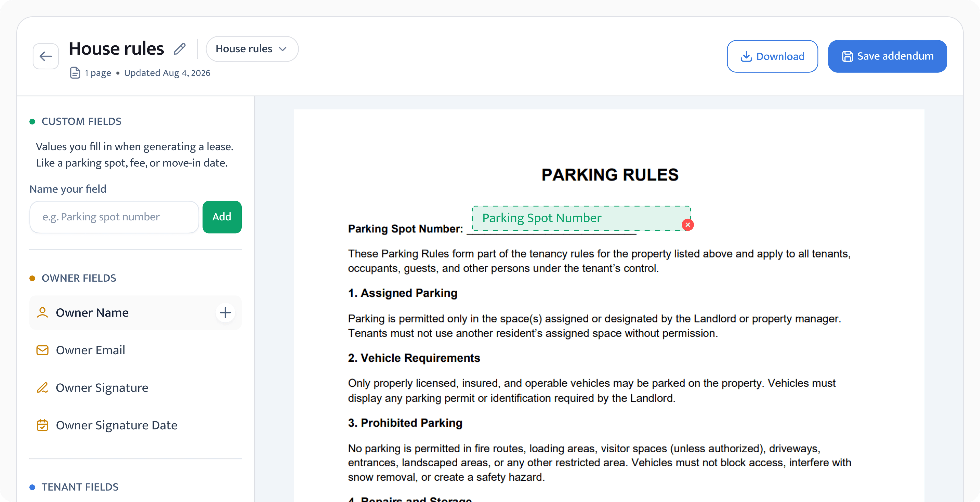Click the CUSTOM FIELDS section heading
The width and height of the screenshot is (980, 502).
pos(81,121)
